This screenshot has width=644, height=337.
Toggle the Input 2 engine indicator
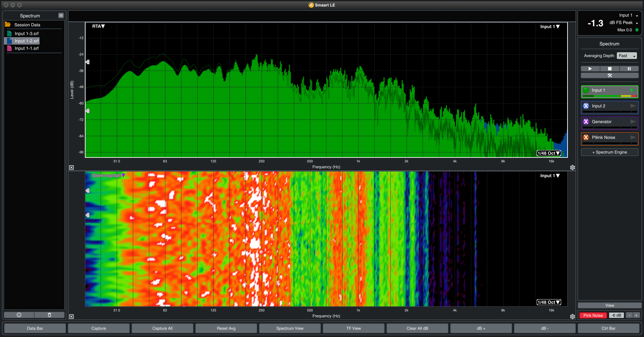(586, 106)
